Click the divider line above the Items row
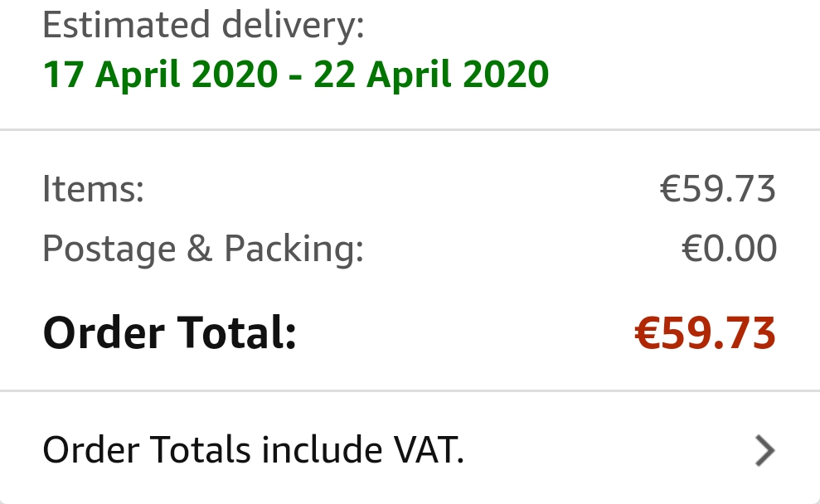The width and height of the screenshot is (820, 504). [410, 130]
